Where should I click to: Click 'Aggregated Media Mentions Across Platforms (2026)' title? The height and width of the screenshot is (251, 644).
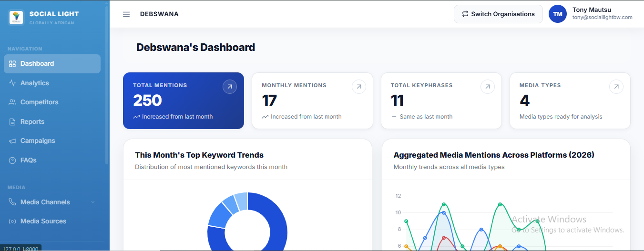[x=494, y=155]
